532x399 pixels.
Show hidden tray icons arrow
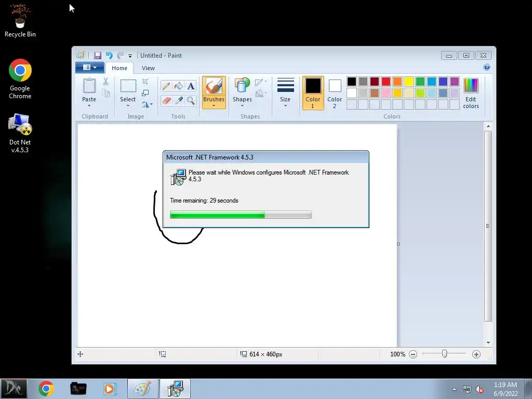[454, 389]
